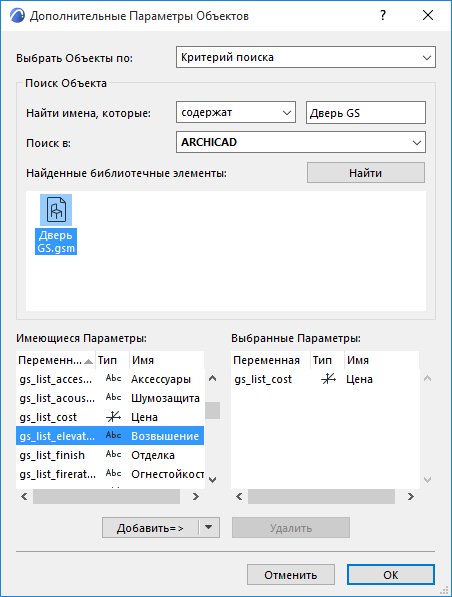The height and width of the screenshot is (597, 452).
Task: Click the Abc type icon for Шумозащита row
Action: point(113,397)
